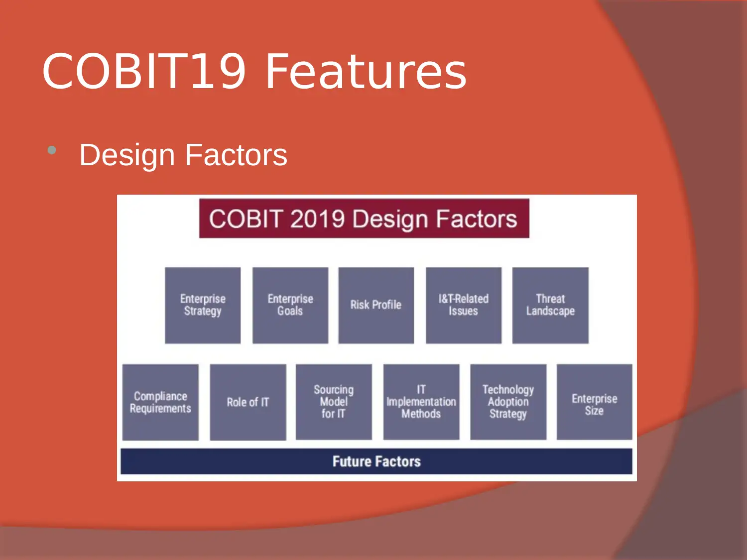Click the 'Role of IT' box
747x560 pixels.
click(x=248, y=402)
